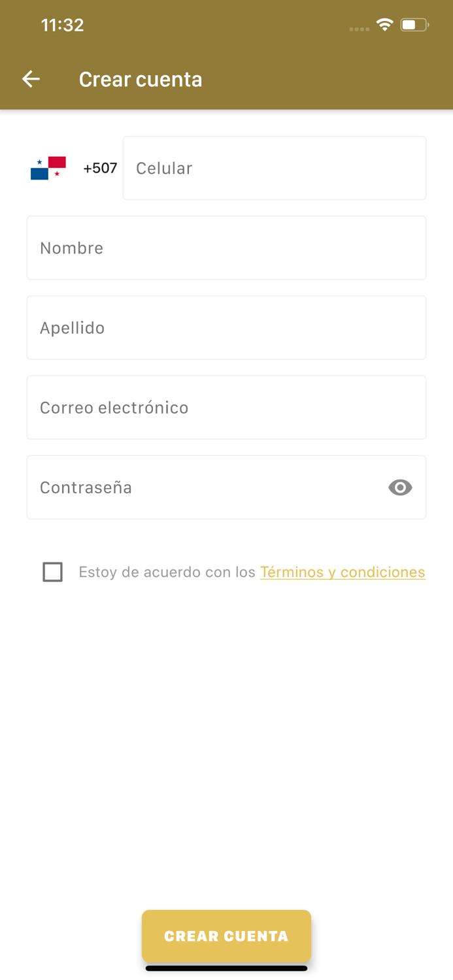
Task: Enable agreement to terms and conditions
Action: tap(52, 572)
